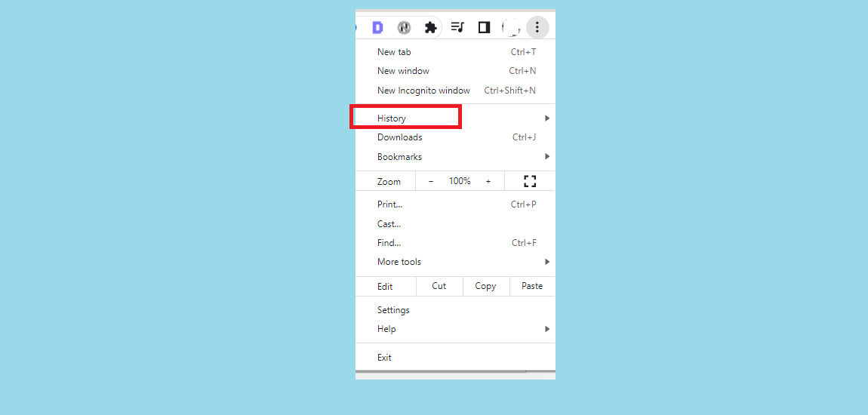The image size is (868, 415).
Task: Open the More tools entry
Action: coord(455,262)
